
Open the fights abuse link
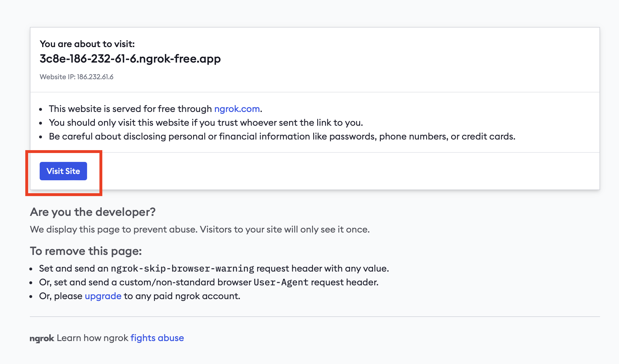pyautogui.click(x=157, y=338)
